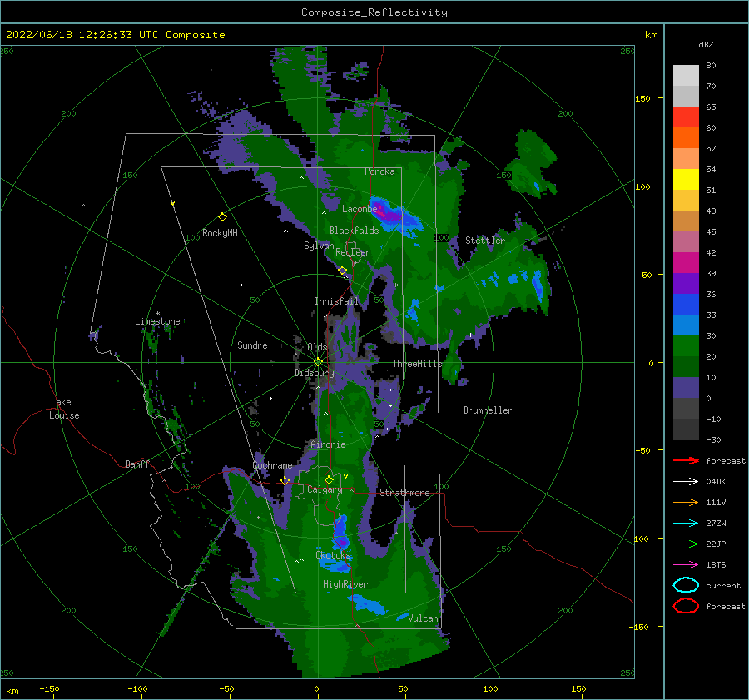The height and width of the screenshot is (700, 749).
Task: Click yellow V marker northwest of RockyMH
Action: click(173, 204)
